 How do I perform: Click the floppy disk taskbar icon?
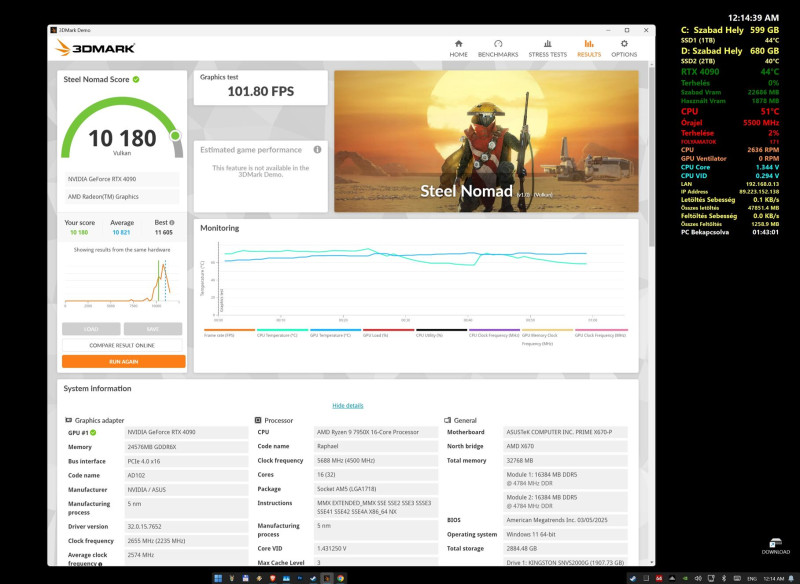245,578
